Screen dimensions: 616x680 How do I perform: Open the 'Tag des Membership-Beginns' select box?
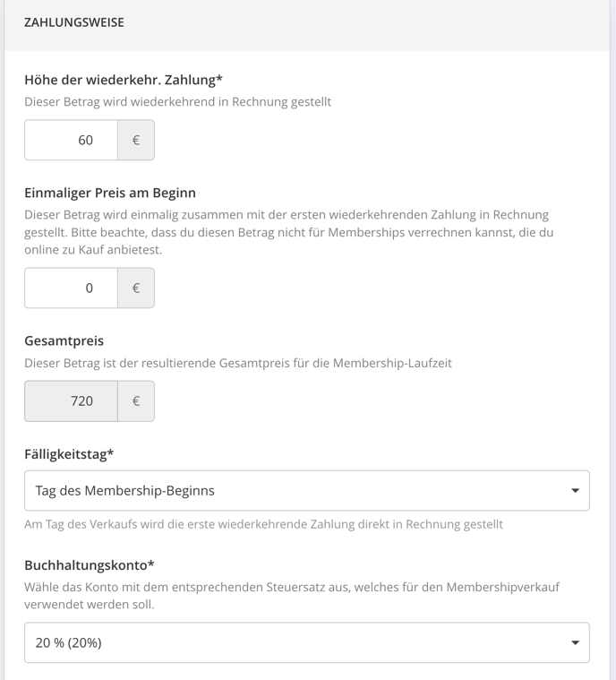click(x=307, y=490)
